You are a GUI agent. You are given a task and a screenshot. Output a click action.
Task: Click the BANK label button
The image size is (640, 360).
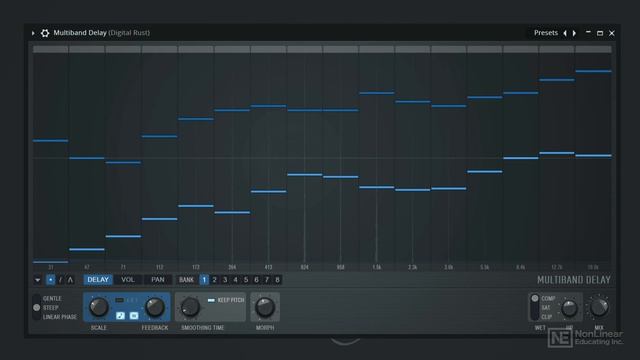point(187,280)
